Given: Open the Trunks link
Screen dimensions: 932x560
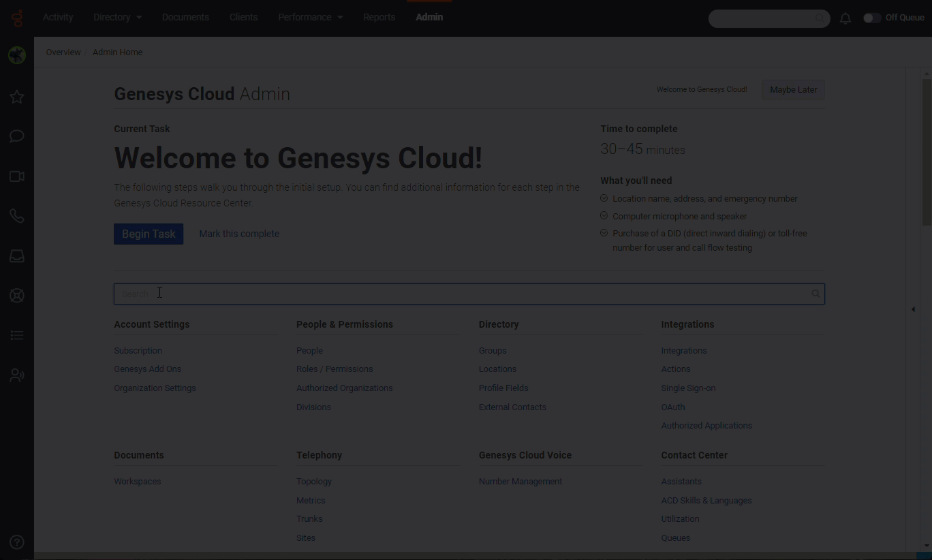Looking at the screenshot, I should (x=309, y=519).
